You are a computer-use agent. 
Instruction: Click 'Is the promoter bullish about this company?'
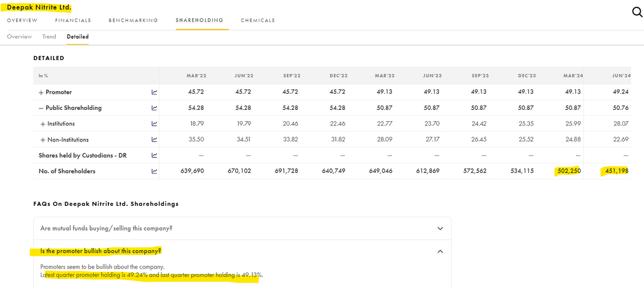point(101,251)
